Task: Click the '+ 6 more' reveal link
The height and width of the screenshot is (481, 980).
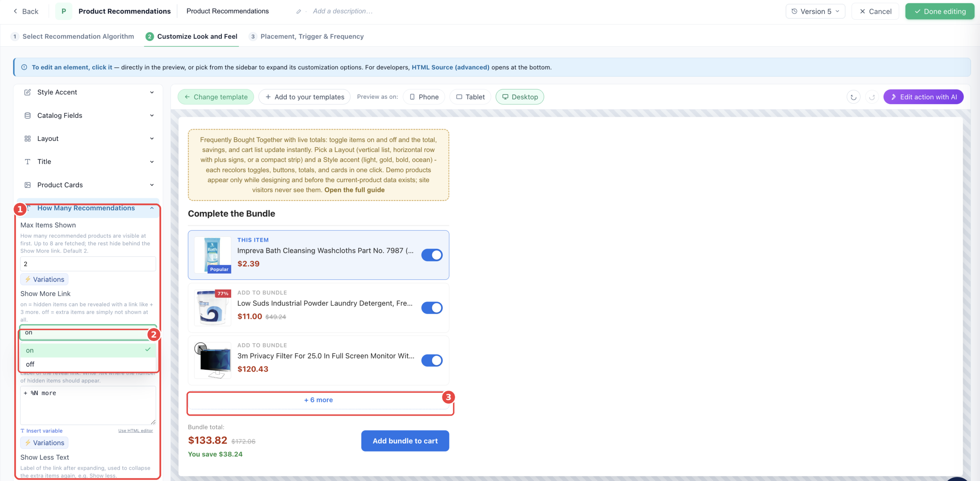Action: [318, 400]
